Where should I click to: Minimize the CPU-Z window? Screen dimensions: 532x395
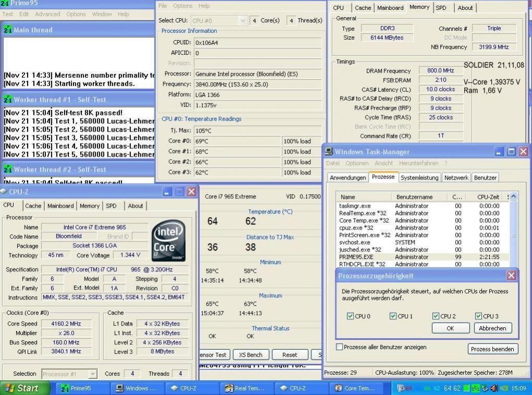(166, 191)
